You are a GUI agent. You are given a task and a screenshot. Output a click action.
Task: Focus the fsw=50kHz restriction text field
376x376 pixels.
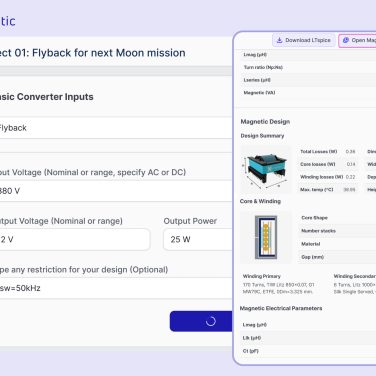pos(116,288)
